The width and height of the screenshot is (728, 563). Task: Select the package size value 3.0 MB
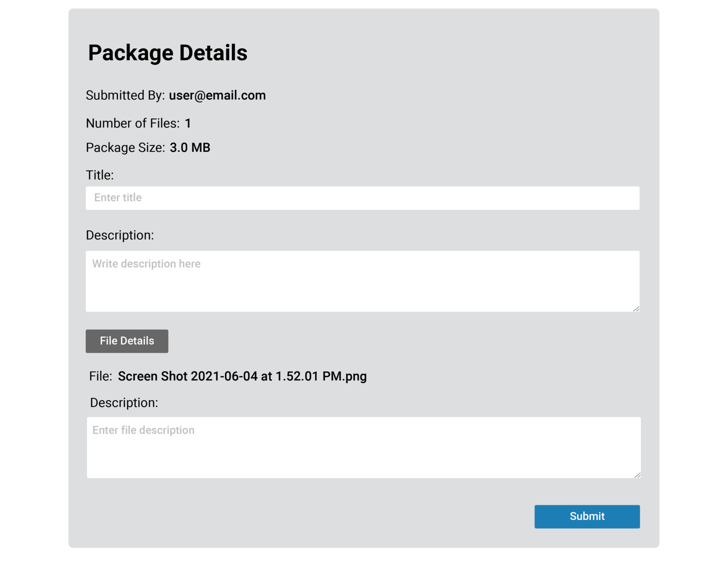pyautogui.click(x=190, y=148)
